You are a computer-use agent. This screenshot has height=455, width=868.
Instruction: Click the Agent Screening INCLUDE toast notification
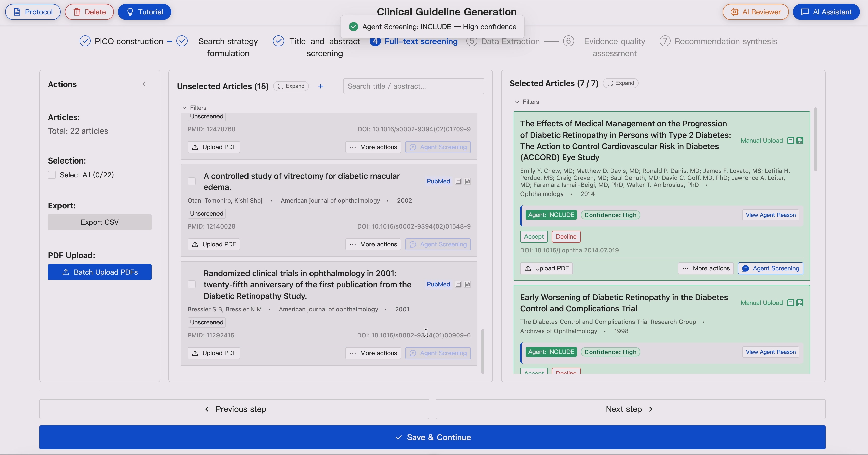pyautogui.click(x=432, y=27)
